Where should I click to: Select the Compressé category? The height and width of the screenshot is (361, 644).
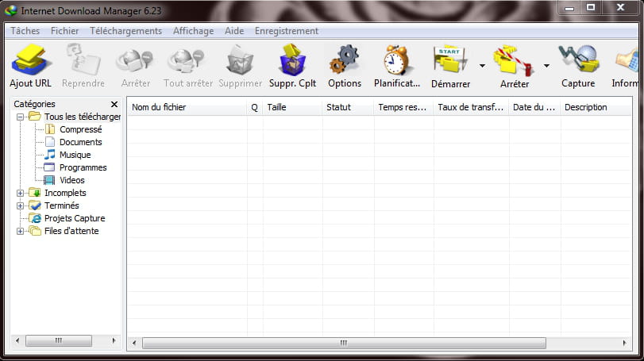pyautogui.click(x=80, y=129)
